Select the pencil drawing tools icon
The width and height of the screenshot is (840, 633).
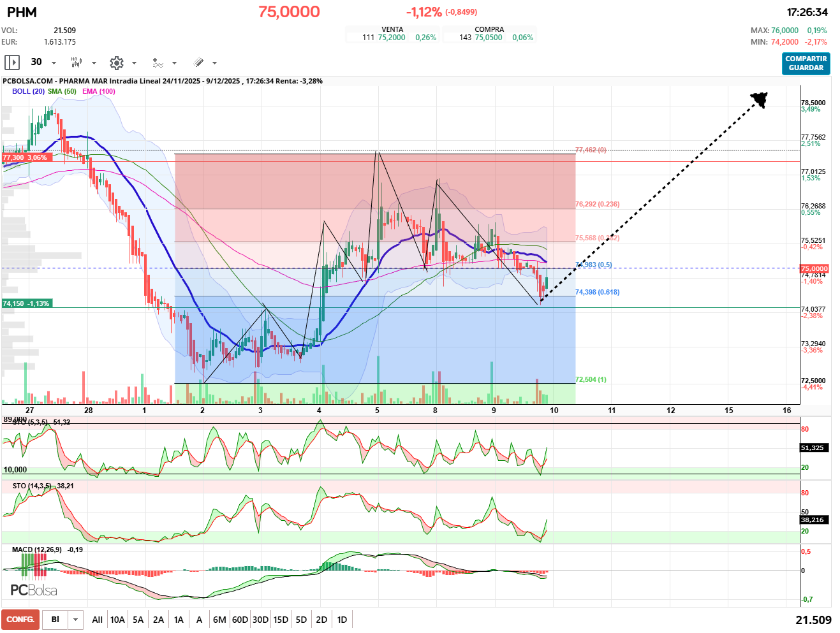pos(198,62)
